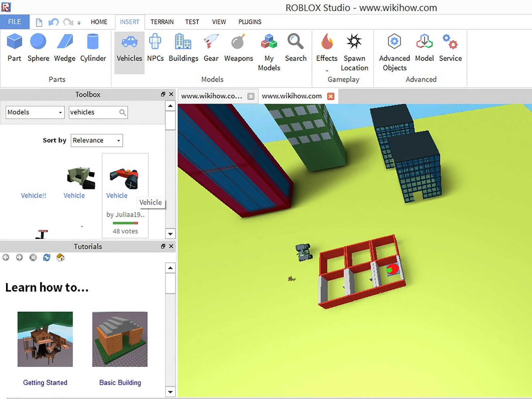The height and width of the screenshot is (399, 532).
Task: Insert a Sphere part
Action: pos(38,48)
